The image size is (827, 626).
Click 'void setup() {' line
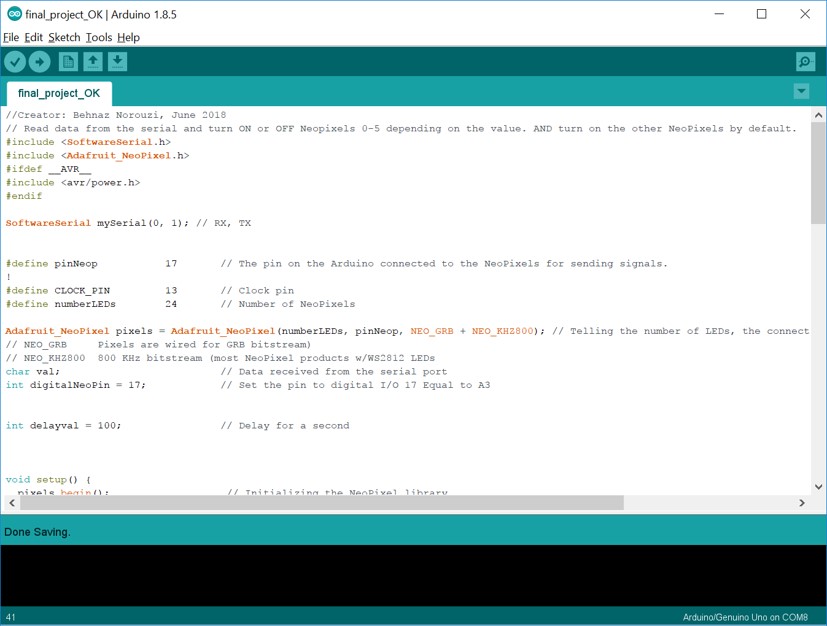pyautogui.click(x=48, y=480)
